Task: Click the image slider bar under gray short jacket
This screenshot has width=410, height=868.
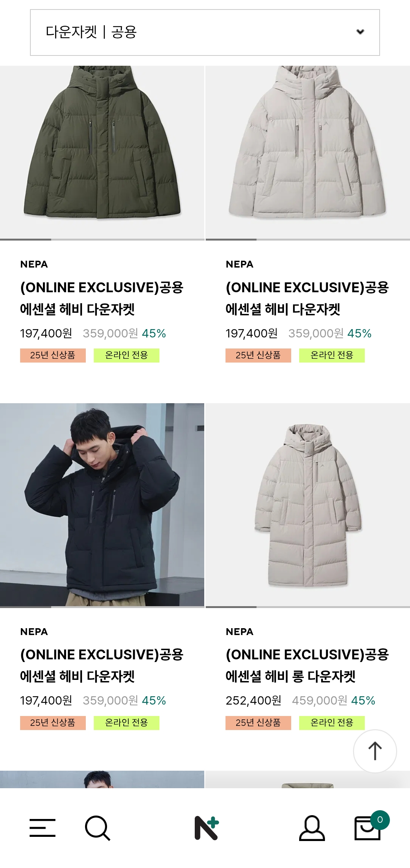Action: point(308,239)
